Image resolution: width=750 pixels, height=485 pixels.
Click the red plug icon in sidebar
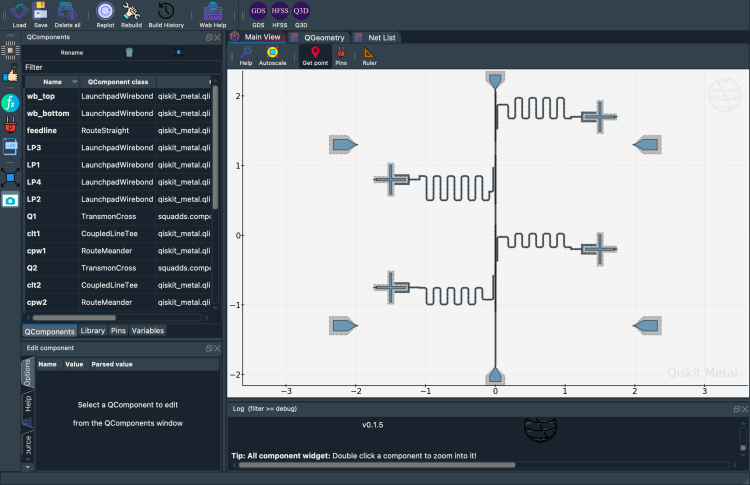pos(10,125)
